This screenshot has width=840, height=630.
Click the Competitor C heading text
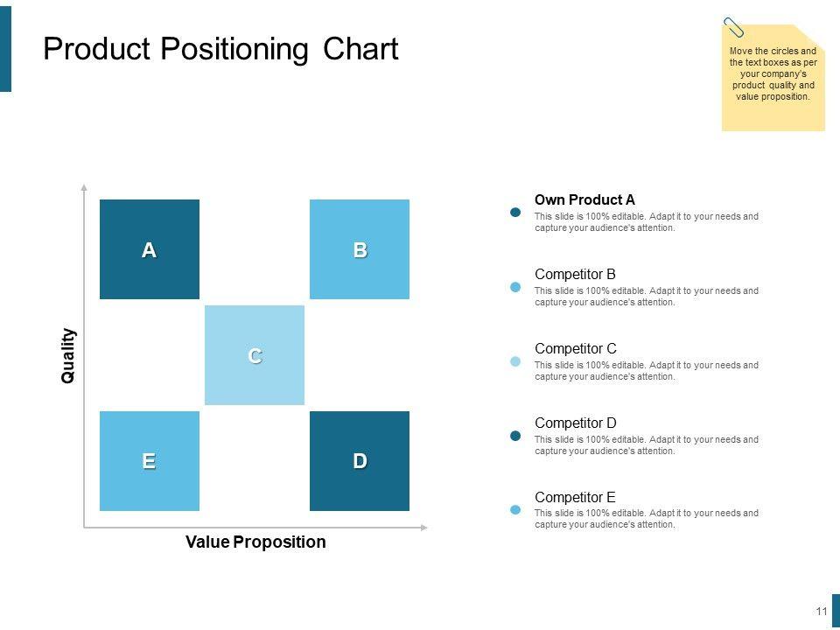[x=575, y=348]
